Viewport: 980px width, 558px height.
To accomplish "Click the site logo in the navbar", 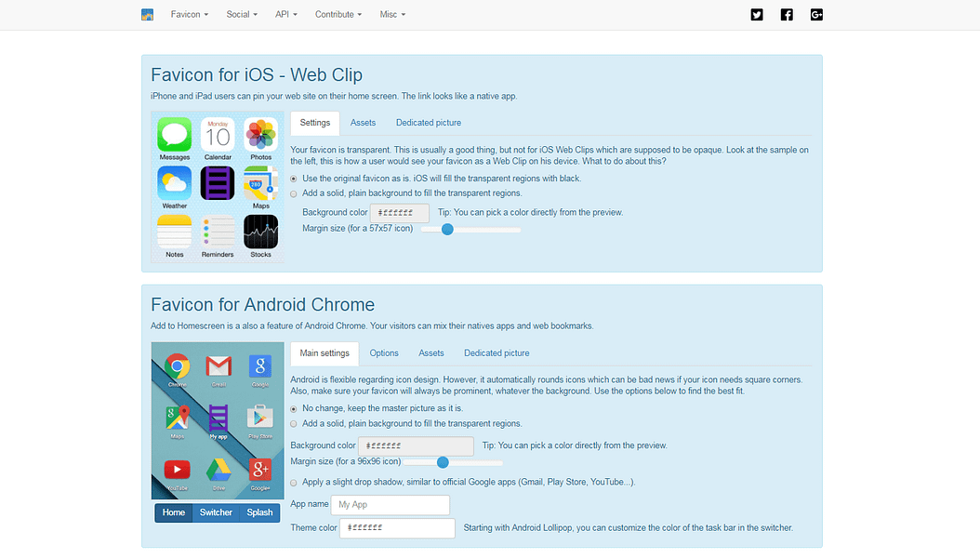I will [147, 14].
